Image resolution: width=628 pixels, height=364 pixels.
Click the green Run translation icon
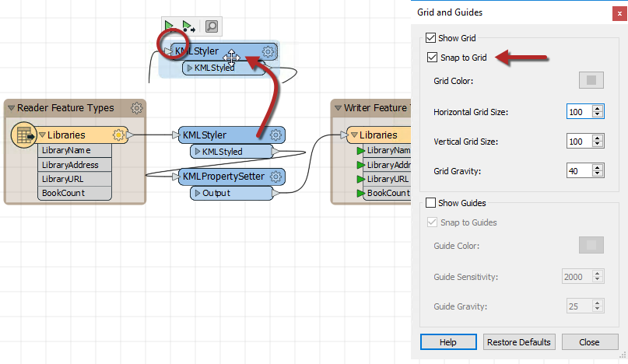coord(170,26)
